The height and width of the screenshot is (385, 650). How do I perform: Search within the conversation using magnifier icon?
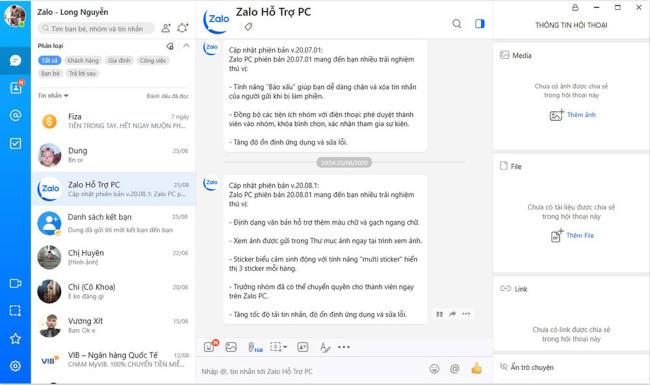click(456, 24)
